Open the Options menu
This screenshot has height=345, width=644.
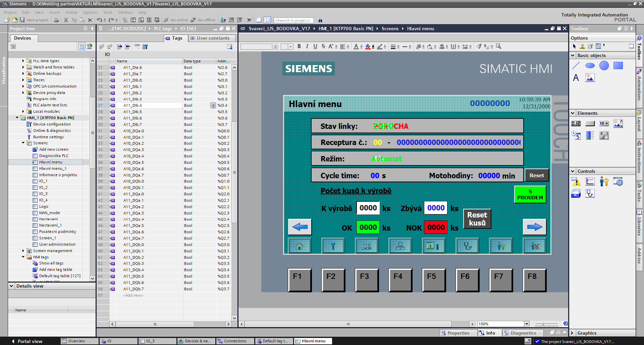coord(90,12)
